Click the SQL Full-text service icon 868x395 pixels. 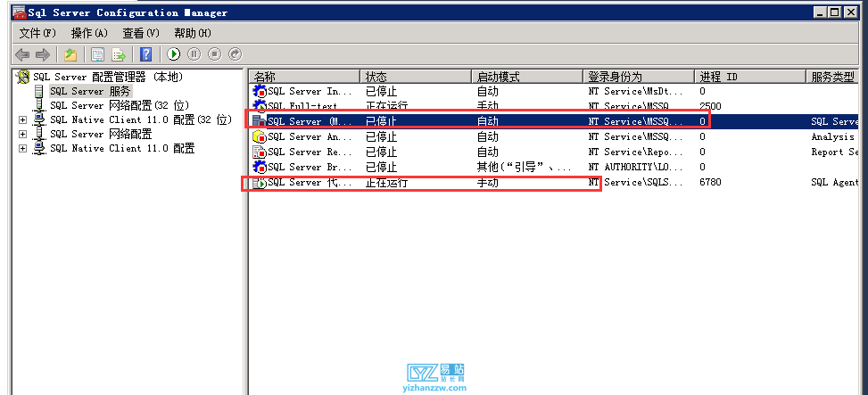(260, 105)
